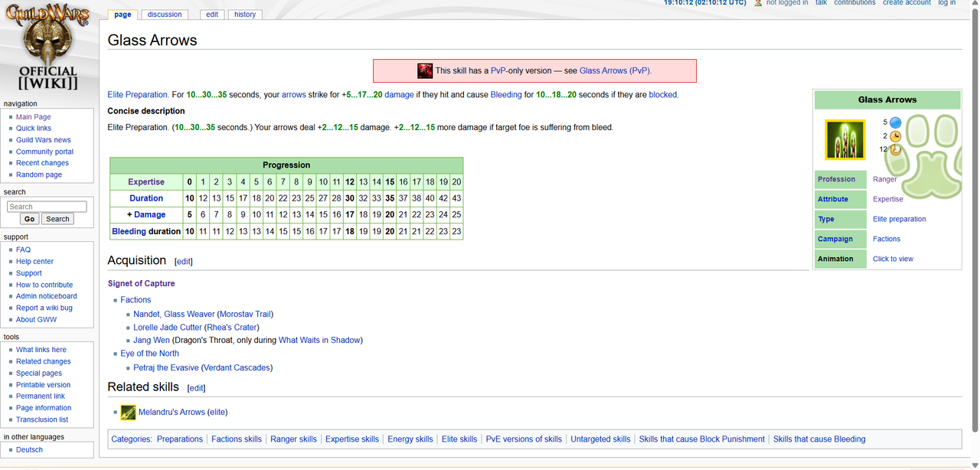Open Related changes tool
The image size is (980, 470).
click(x=44, y=361)
